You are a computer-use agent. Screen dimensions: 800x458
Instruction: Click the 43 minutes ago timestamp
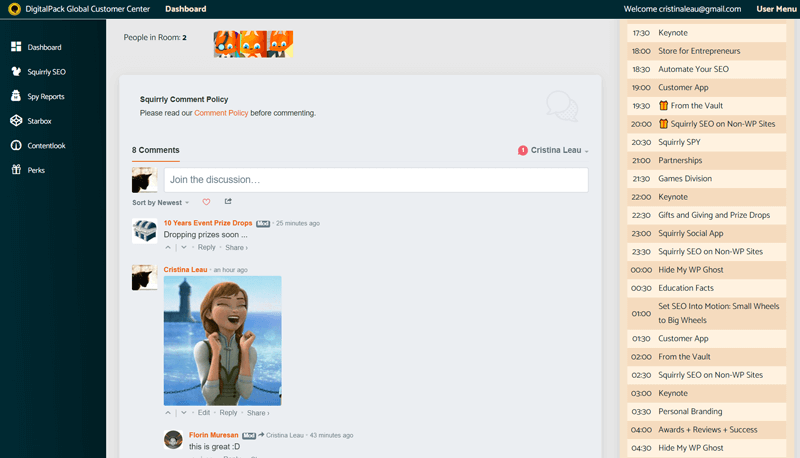pos(331,436)
